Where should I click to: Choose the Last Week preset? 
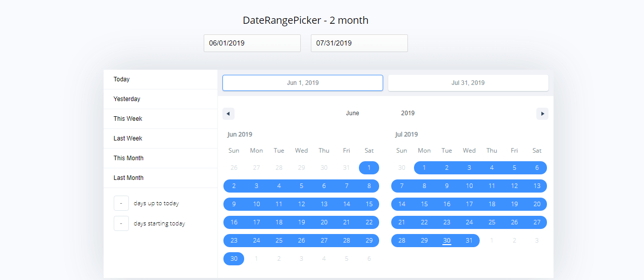(x=160, y=138)
